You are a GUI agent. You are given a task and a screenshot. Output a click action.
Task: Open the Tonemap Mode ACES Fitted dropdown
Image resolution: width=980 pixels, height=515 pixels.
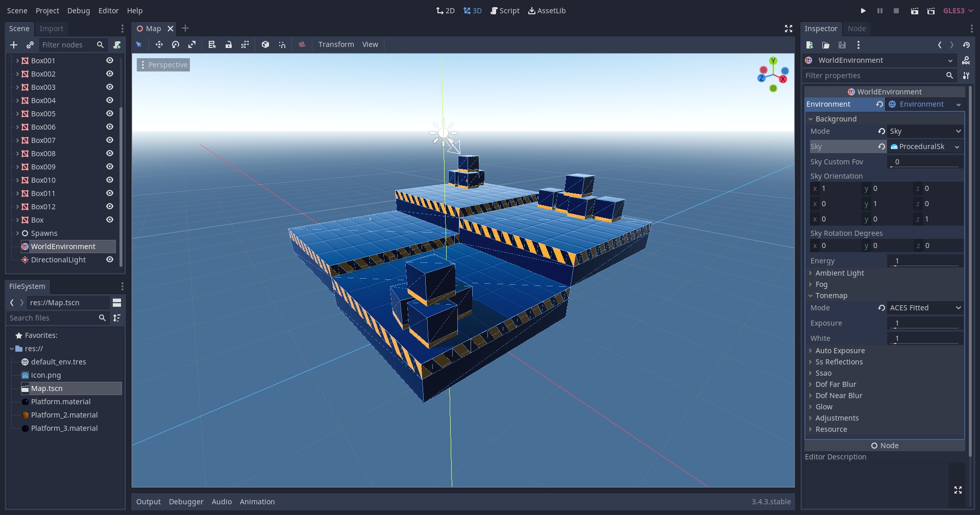click(x=925, y=308)
